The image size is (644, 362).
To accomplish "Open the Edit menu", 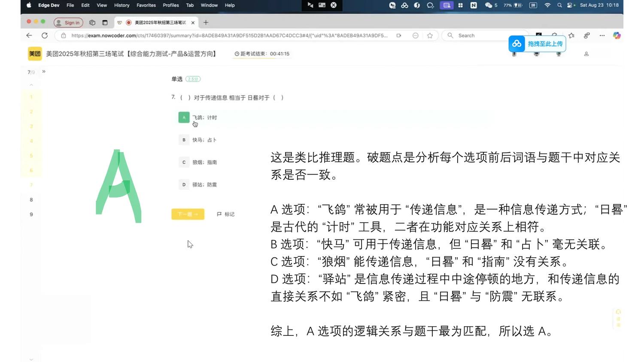I will pos(85,5).
